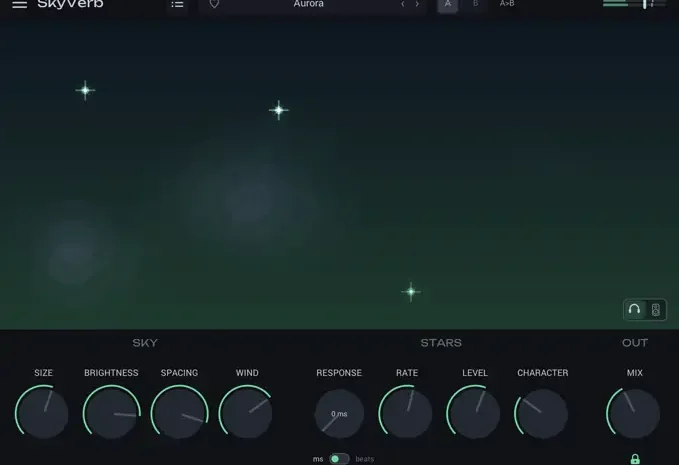Click the MIX knob

coord(634,413)
